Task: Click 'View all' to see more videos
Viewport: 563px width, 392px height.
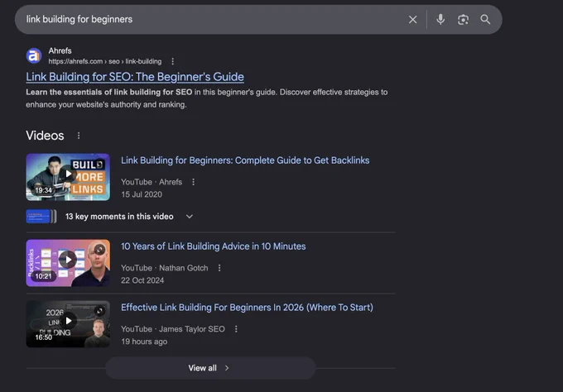Action: tap(210, 368)
